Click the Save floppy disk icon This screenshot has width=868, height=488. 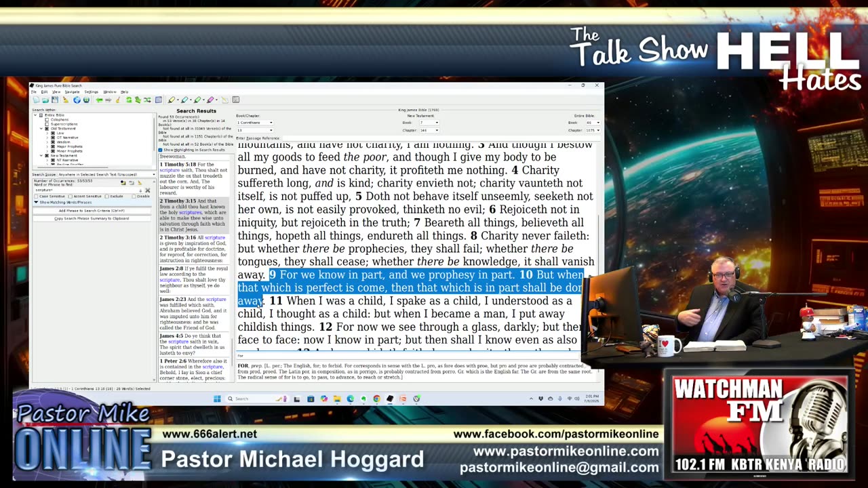coord(55,100)
